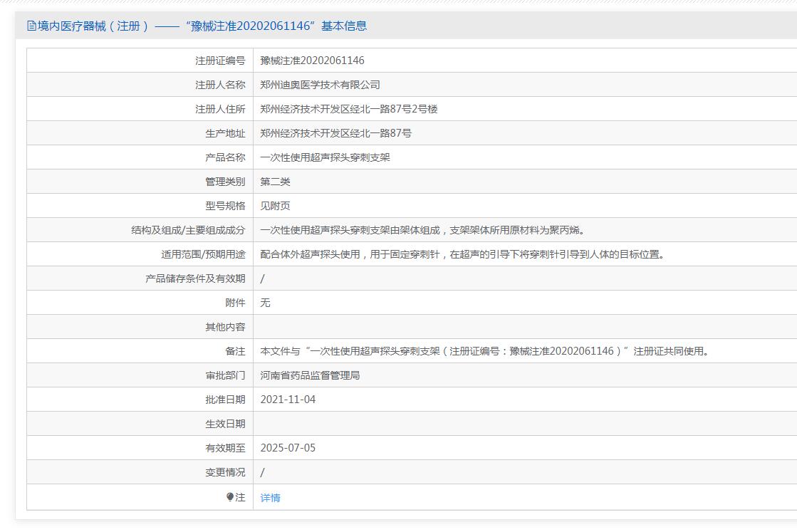Click the document icon before 境内医疗器械
Viewport: 797px width, 532px height.
[31, 26]
